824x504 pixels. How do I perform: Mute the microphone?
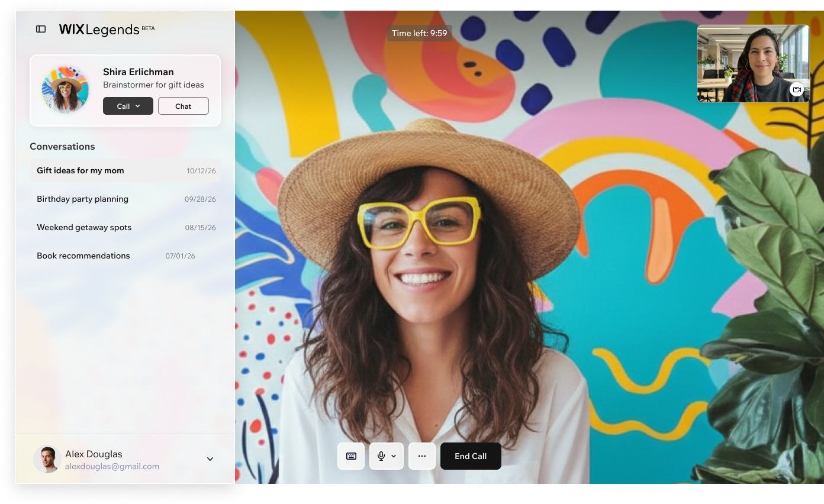381,456
